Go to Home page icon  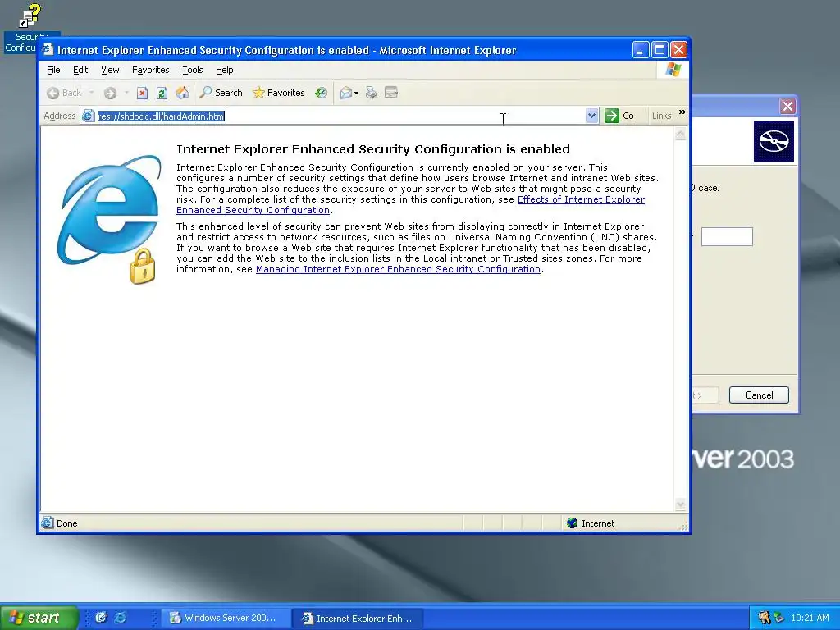click(182, 93)
